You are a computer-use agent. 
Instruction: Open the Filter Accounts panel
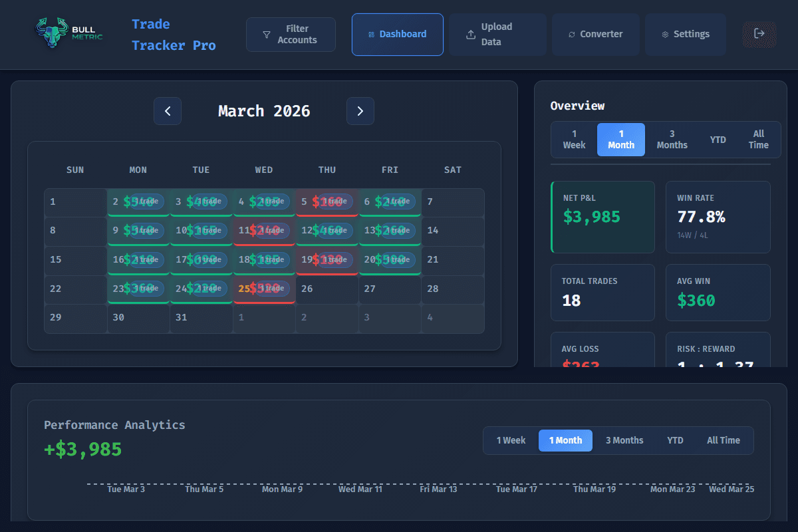tap(291, 34)
